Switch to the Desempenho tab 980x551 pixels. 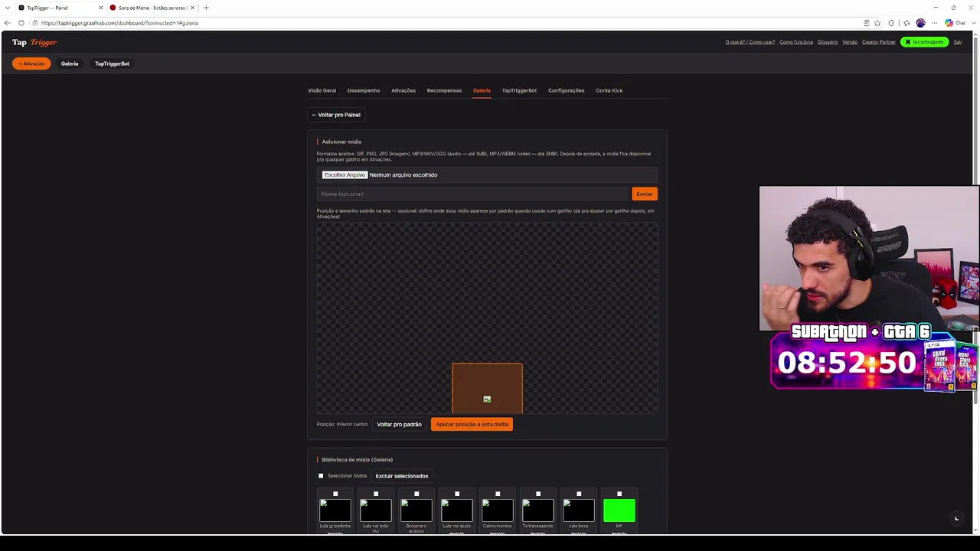(364, 90)
